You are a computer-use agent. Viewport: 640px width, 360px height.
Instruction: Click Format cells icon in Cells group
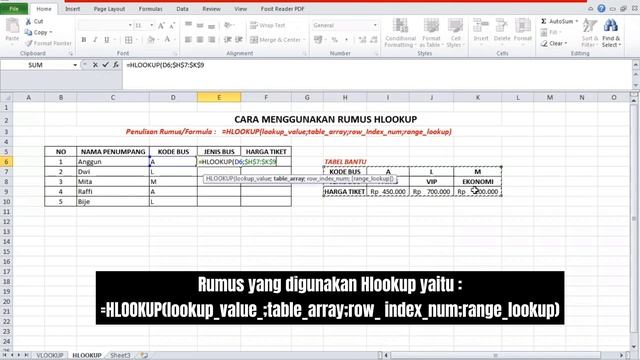[522, 25]
